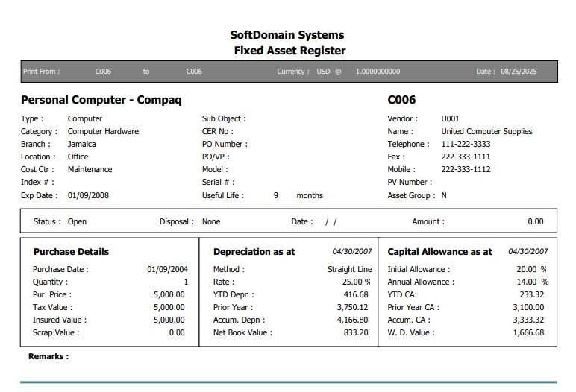
Task: Click the 'Remarks :' label
Action: [48, 356]
